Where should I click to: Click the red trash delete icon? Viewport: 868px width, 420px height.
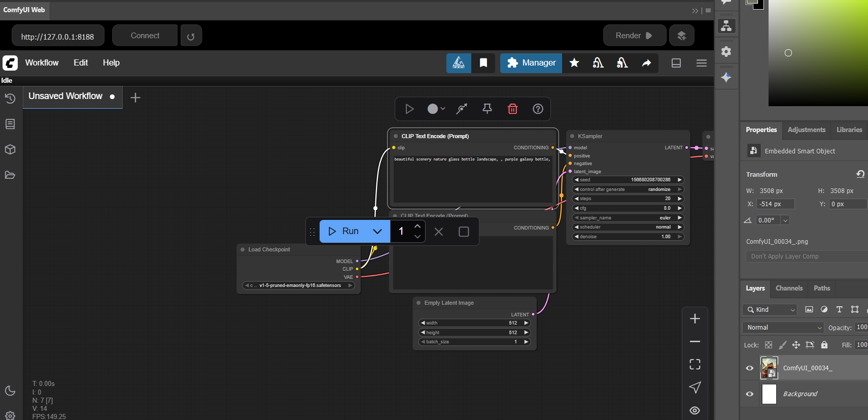click(512, 109)
